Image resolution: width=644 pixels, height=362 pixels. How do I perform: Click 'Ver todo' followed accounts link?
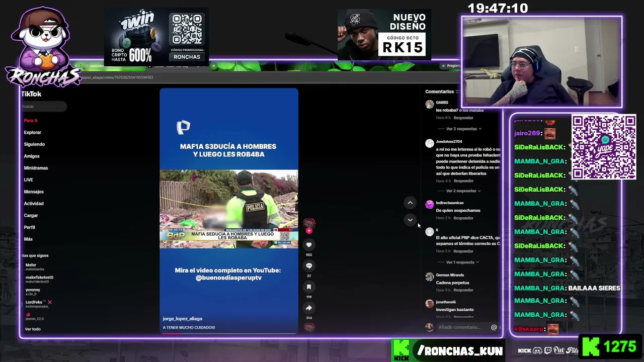click(x=33, y=329)
